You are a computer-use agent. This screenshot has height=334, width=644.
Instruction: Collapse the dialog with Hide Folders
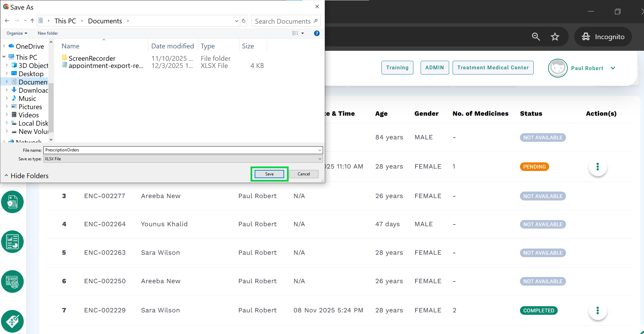click(x=26, y=176)
